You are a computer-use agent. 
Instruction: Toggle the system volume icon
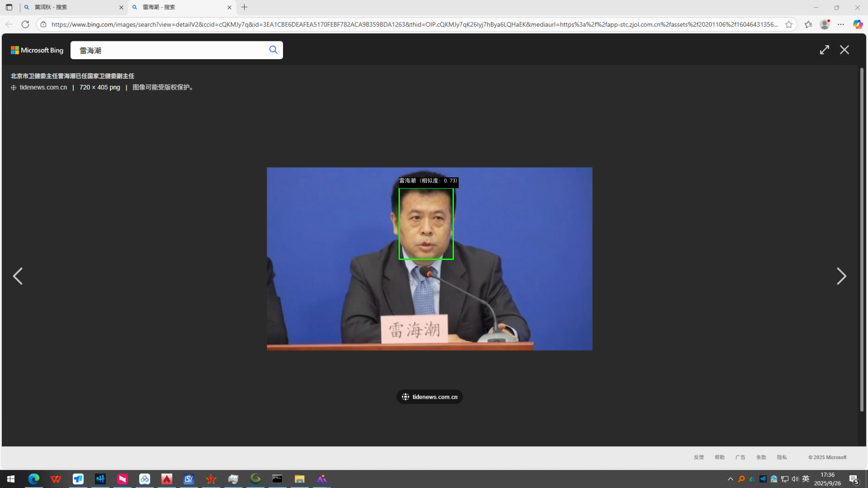click(x=795, y=479)
